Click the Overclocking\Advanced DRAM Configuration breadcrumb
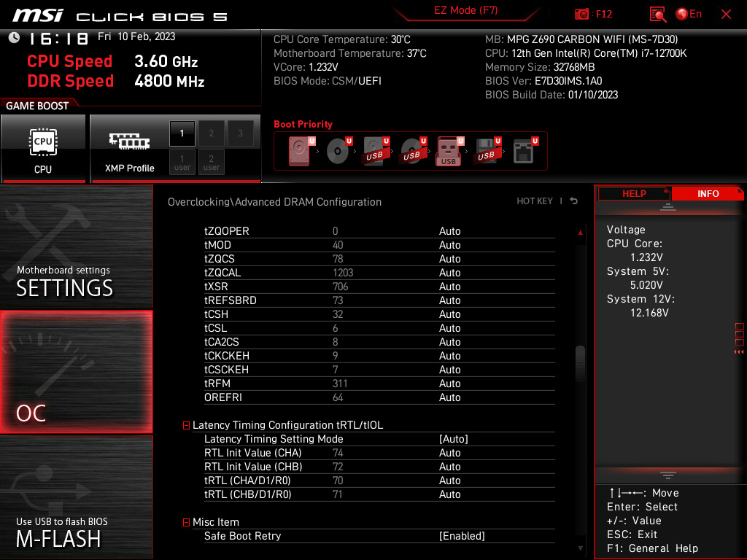The width and height of the screenshot is (747, 560). click(274, 202)
